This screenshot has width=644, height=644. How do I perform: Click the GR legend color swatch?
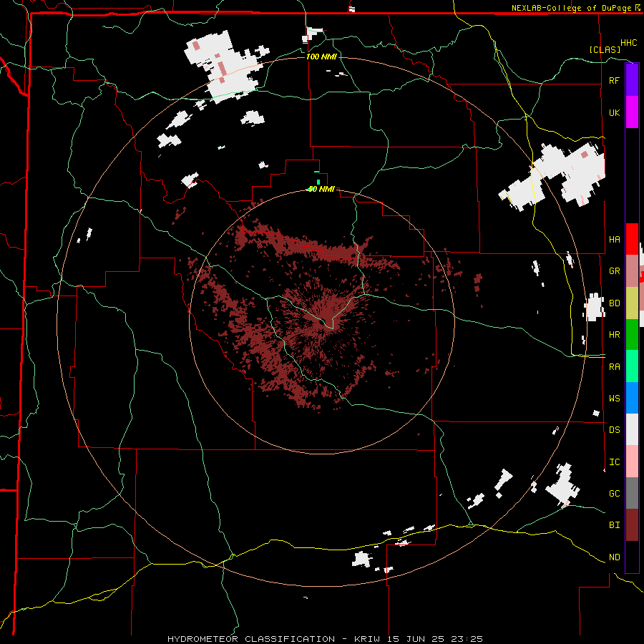(632, 271)
